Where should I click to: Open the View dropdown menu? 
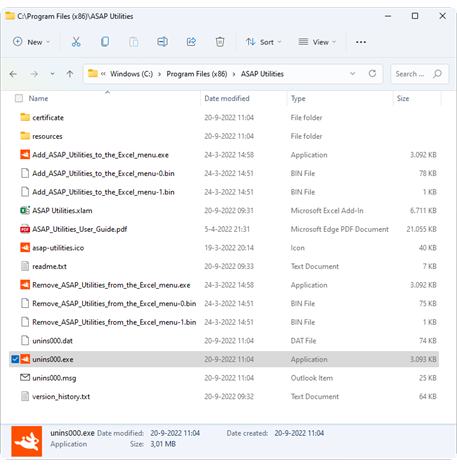(x=317, y=42)
